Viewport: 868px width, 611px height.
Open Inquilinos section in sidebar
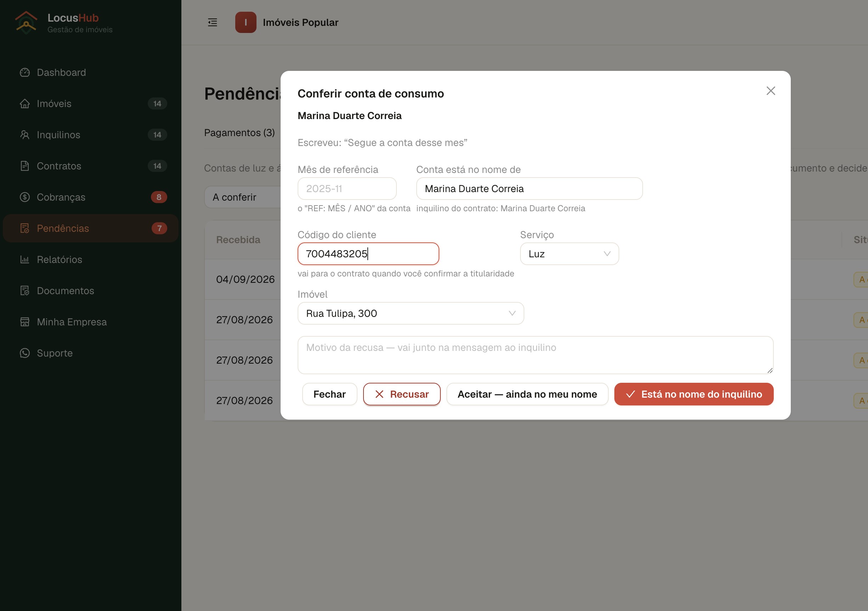(90, 135)
